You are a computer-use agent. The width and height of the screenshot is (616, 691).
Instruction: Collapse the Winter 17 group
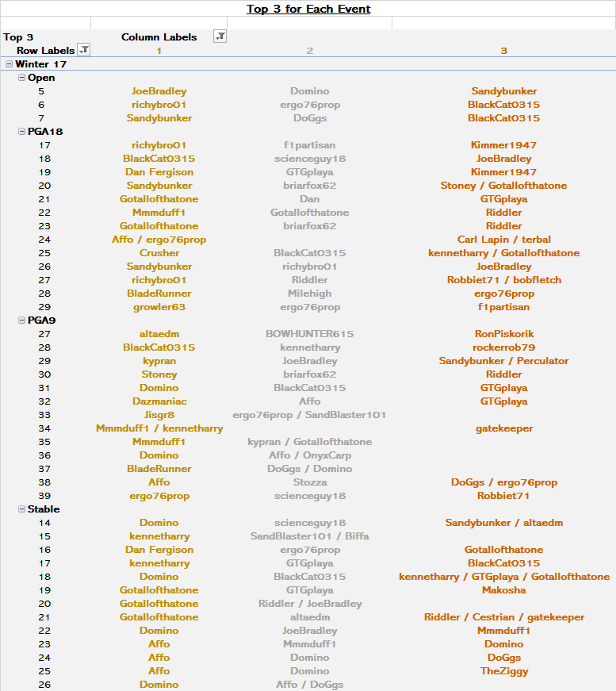pyautogui.click(x=9, y=64)
